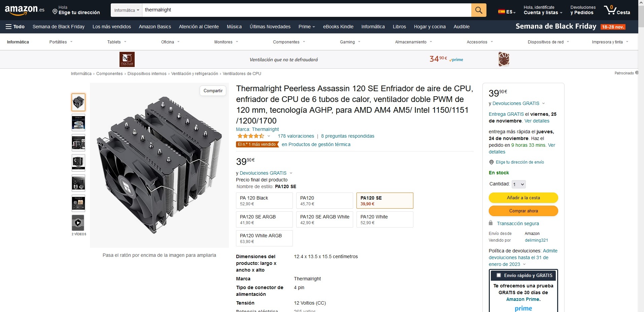
Task: Click the star rating icons
Action: (251, 136)
